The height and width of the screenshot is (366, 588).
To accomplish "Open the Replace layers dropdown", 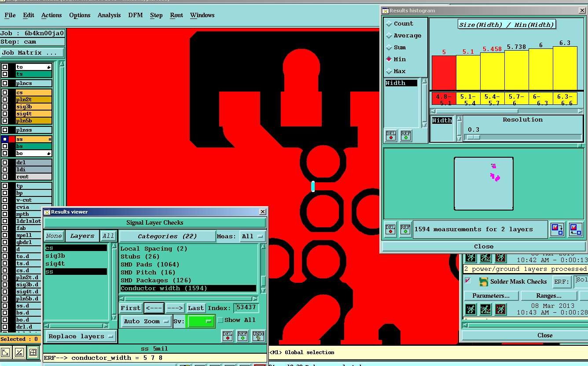I will click(x=81, y=336).
